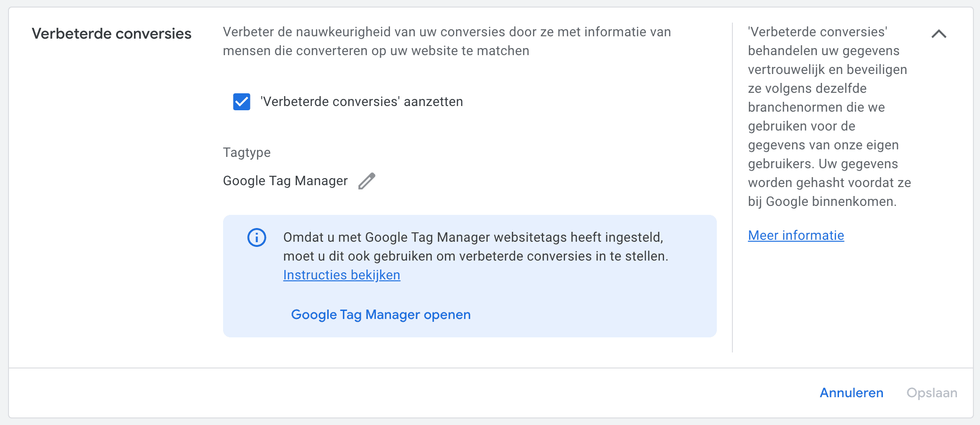Click the edit icon next to Google Tag Manager

(367, 180)
